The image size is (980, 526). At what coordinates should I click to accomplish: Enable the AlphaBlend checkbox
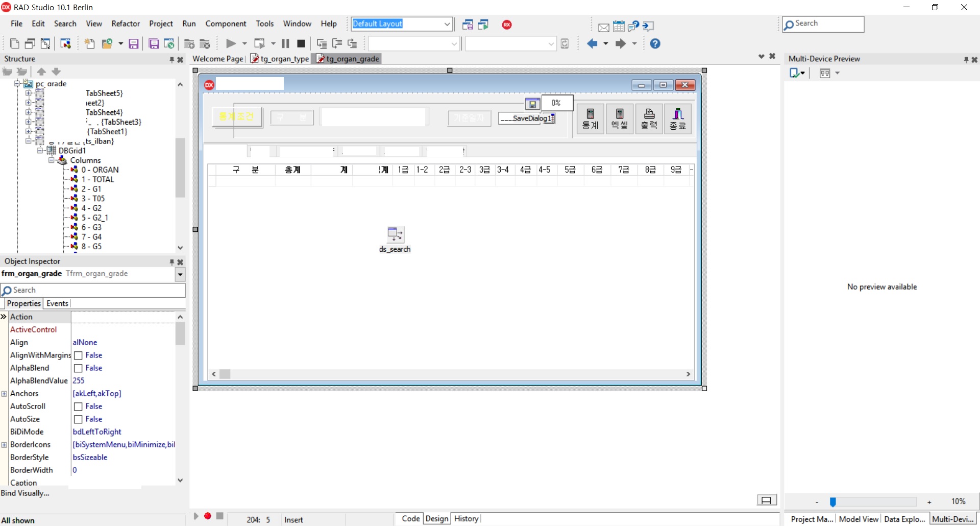pyautogui.click(x=78, y=368)
